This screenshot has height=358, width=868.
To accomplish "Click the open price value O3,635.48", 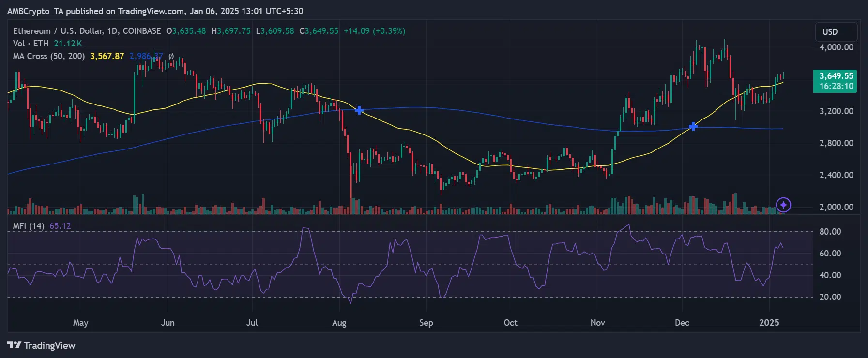I will pyautogui.click(x=186, y=31).
